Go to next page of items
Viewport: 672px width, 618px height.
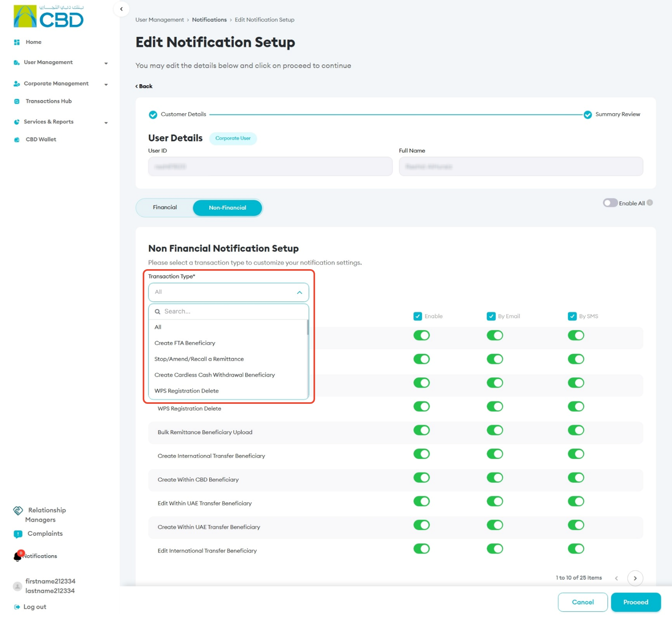[x=635, y=578]
